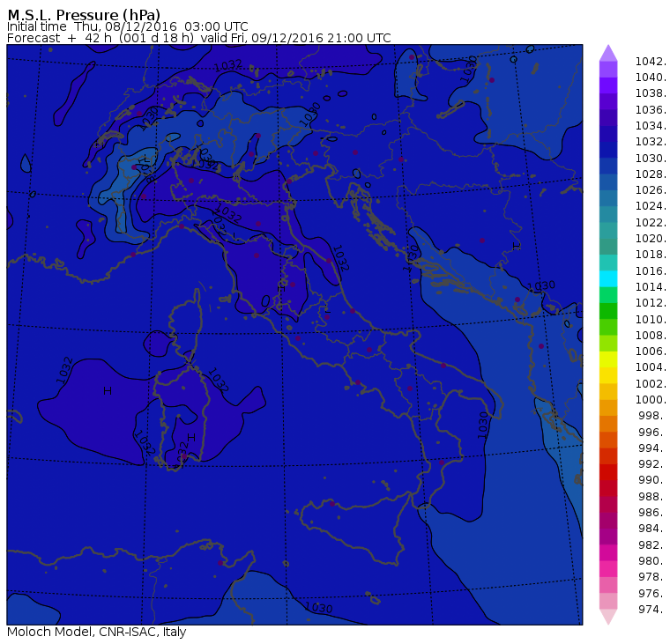Click the '1006.' legend value
This screenshot has width=670, height=644.
point(651,351)
